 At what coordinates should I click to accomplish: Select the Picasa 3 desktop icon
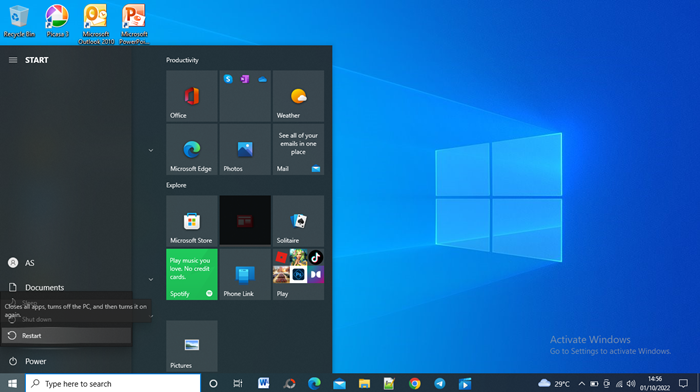(x=57, y=21)
